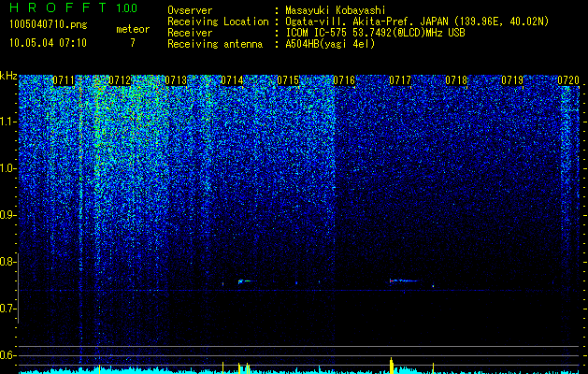The image size is (588, 374).
Task: Click the 0716 time marker
Action: click(x=344, y=80)
